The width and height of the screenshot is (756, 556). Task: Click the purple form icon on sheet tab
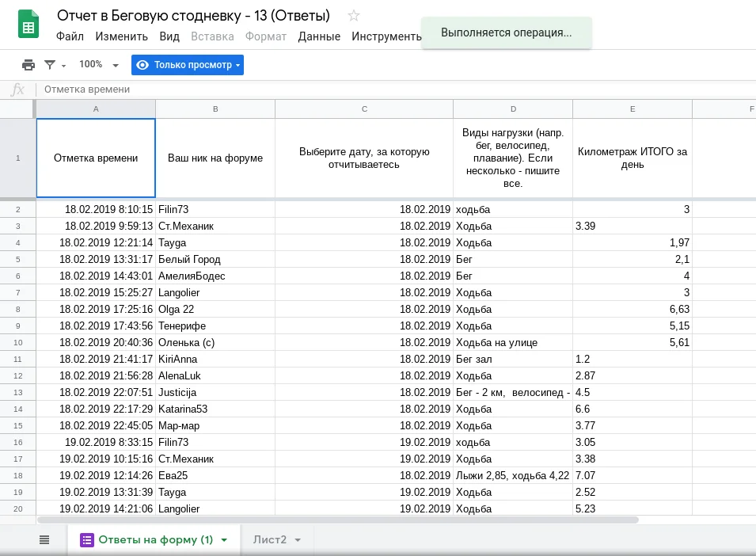(86, 539)
